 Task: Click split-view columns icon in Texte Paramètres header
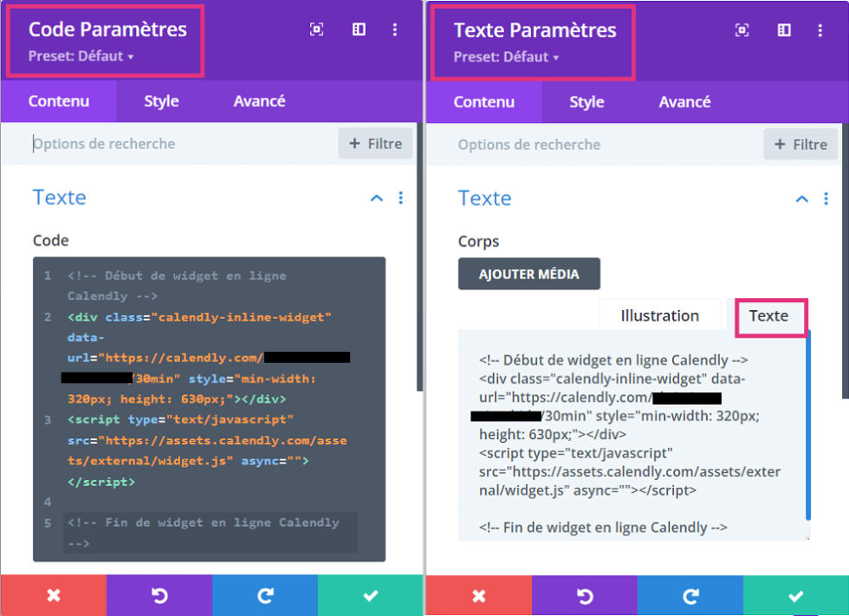tap(784, 30)
